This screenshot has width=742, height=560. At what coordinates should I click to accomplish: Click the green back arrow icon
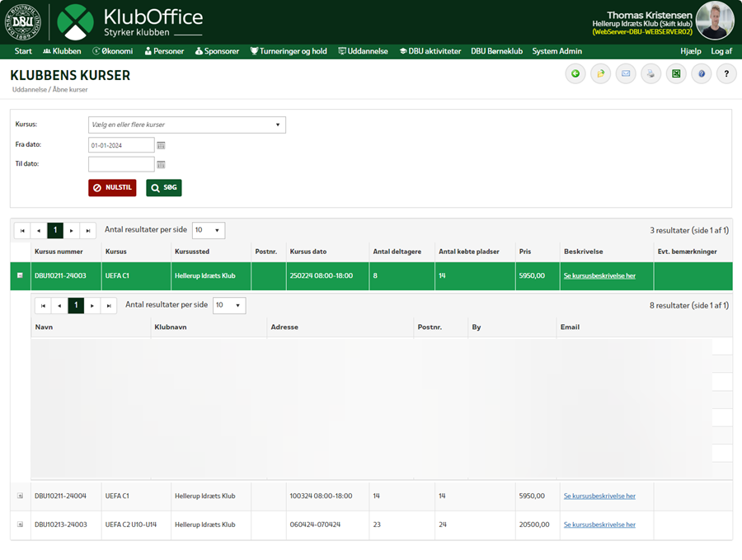(575, 74)
